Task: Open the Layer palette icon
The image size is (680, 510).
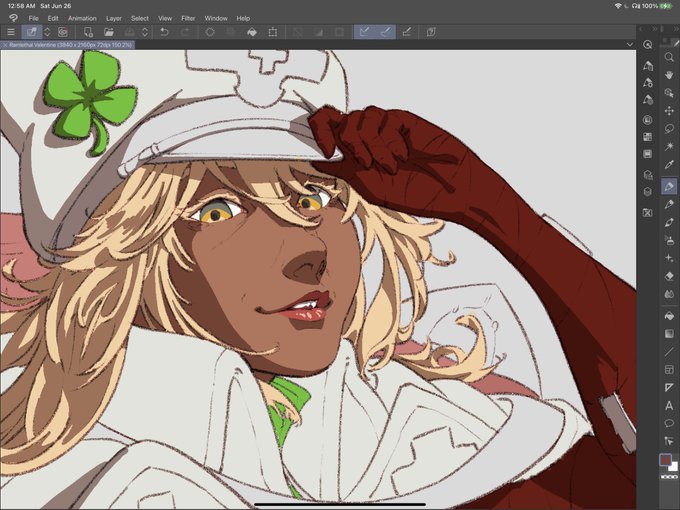Action: pyautogui.click(x=647, y=192)
